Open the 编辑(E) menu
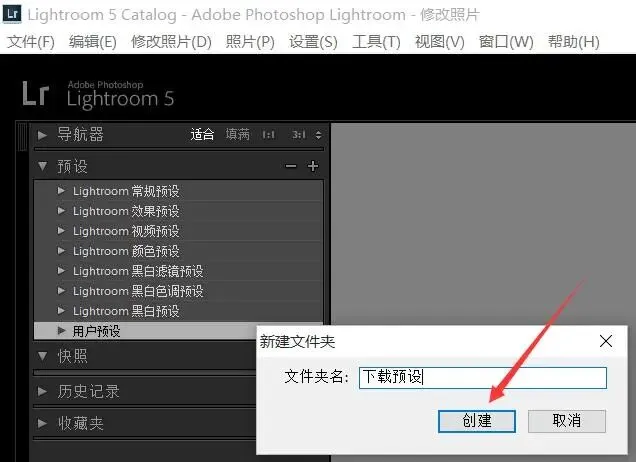Screen dimensions: 636x462 (x=92, y=41)
